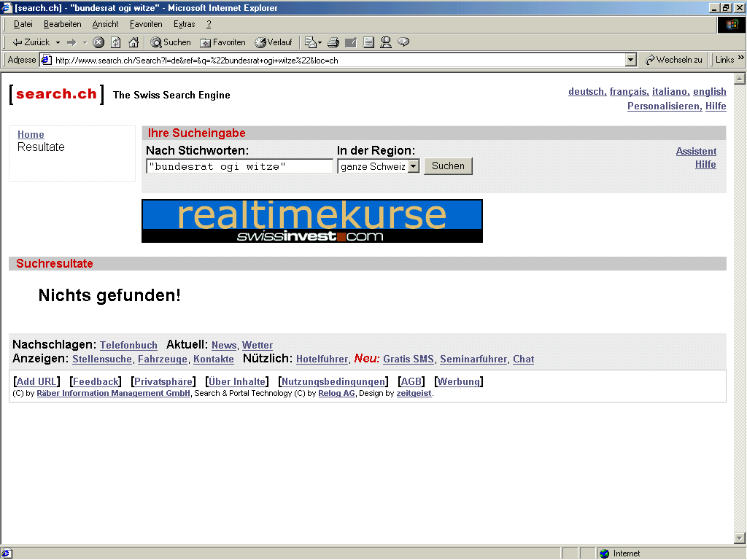Click the search.ch logo
The height and width of the screenshot is (560, 747).
pyautogui.click(x=56, y=94)
